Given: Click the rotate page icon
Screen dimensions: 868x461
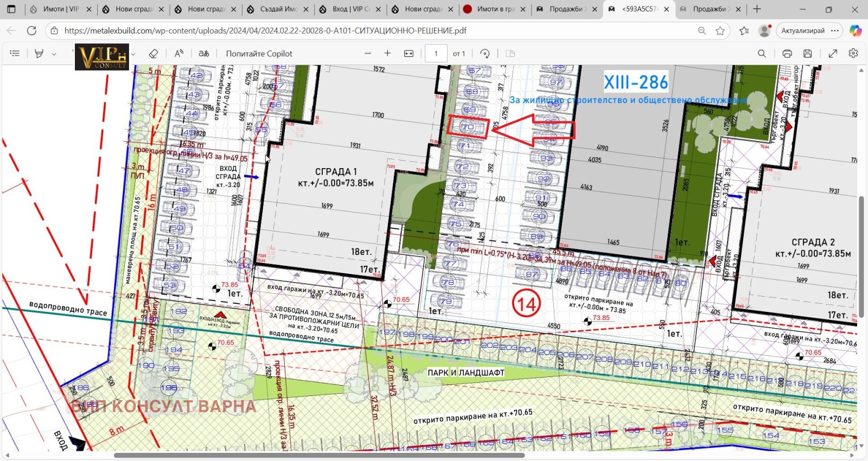Looking at the screenshot, I should pyautogui.click(x=485, y=53).
